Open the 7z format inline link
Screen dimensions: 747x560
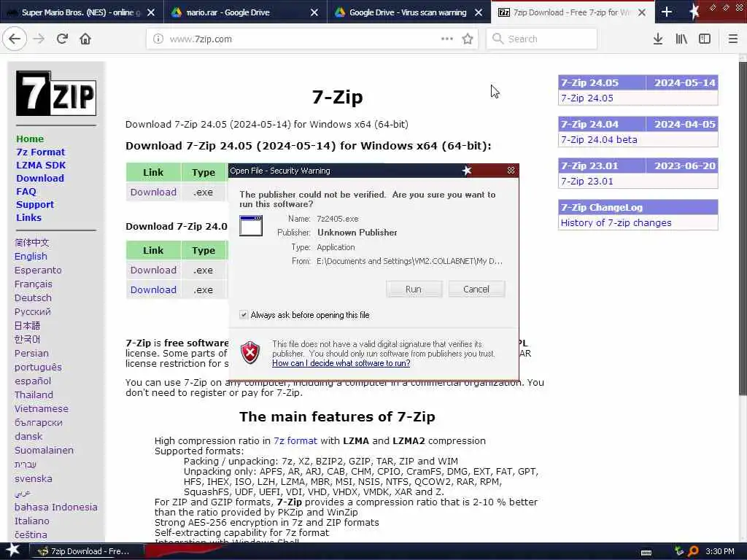pyautogui.click(x=295, y=440)
